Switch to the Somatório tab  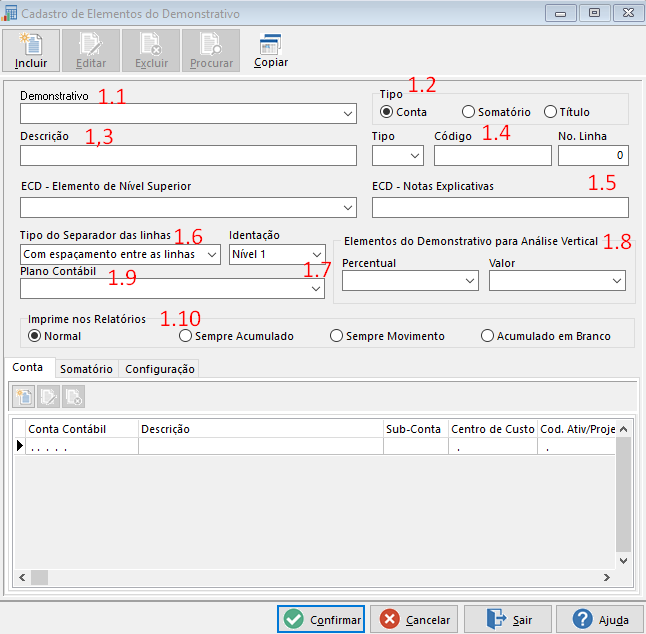coord(87,369)
